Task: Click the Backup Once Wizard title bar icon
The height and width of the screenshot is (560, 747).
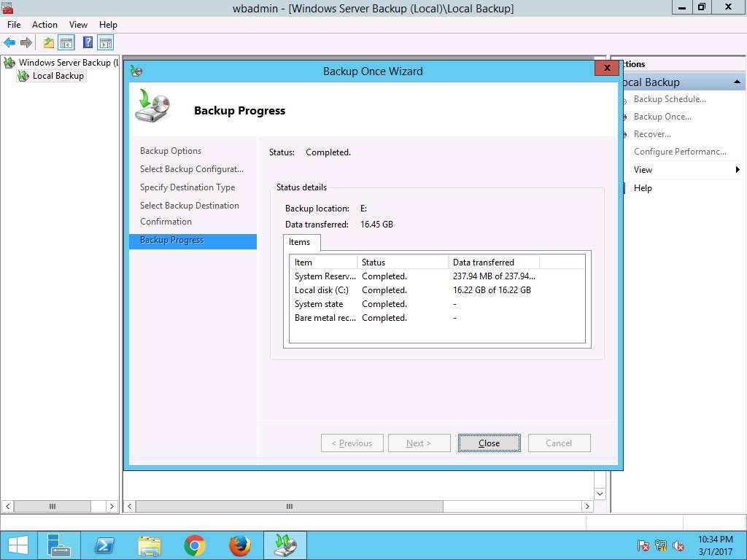Action: coord(136,71)
